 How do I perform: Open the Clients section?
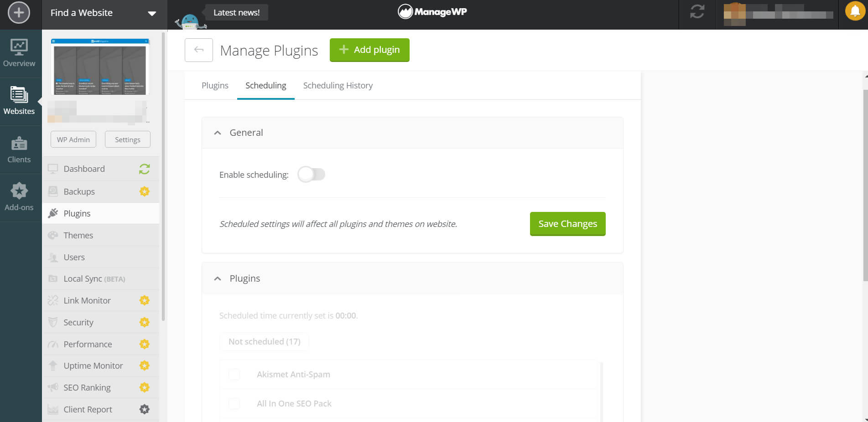tap(19, 149)
